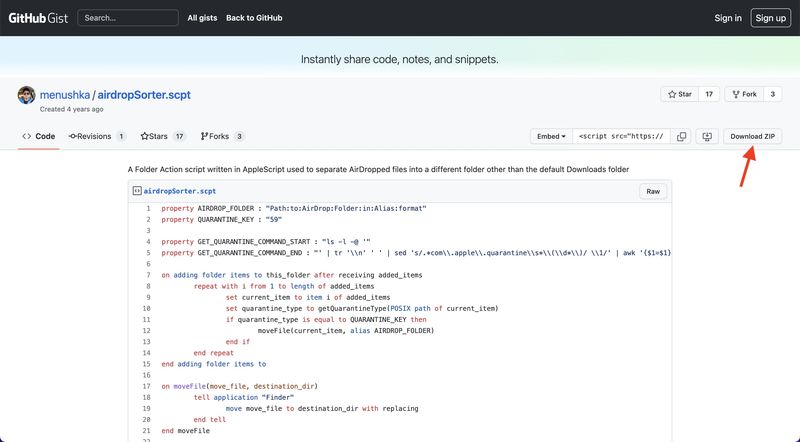Click Sign in link
800x442 pixels.
coord(728,18)
